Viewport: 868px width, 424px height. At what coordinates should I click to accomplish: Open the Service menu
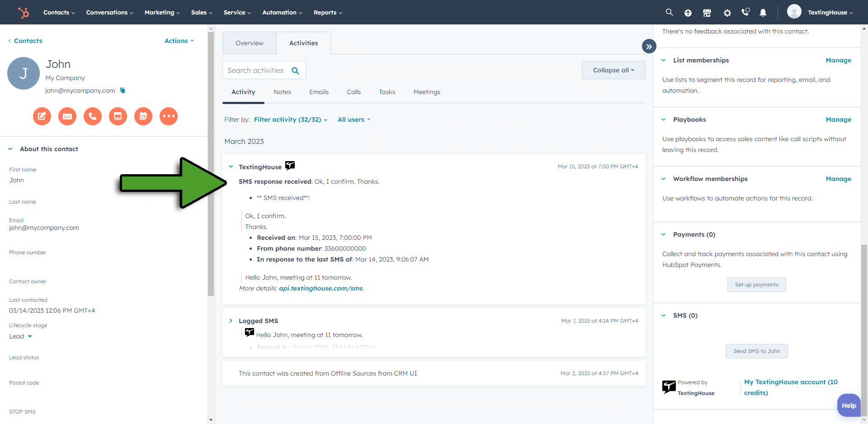click(237, 13)
